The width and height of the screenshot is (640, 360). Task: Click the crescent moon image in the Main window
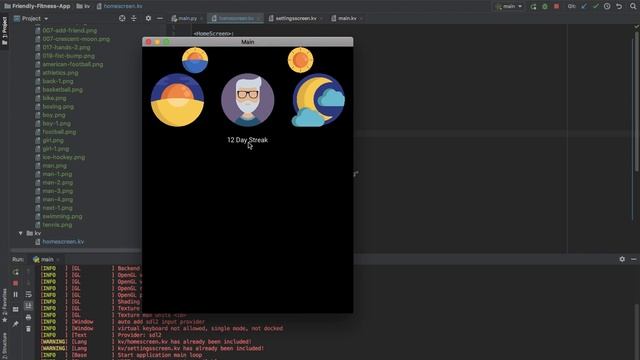tap(318, 100)
